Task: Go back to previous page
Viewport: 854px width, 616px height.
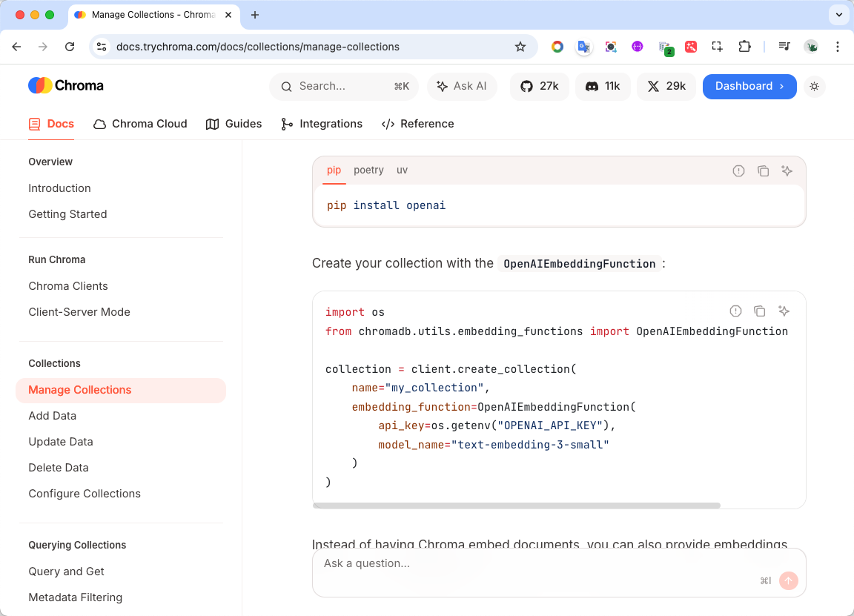Action: (x=16, y=47)
